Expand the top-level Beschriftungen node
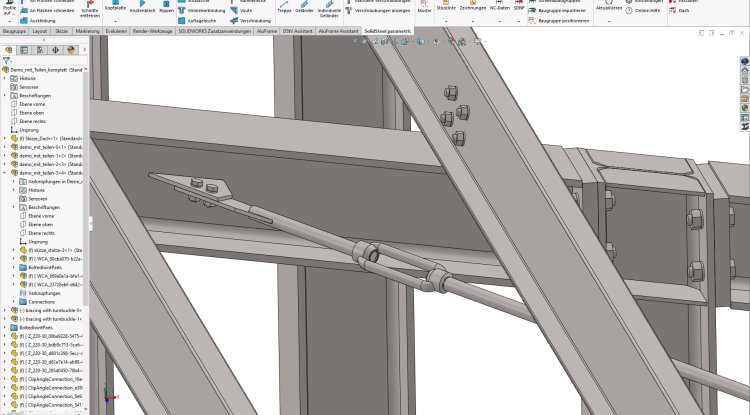Image resolution: width=750 pixels, height=415 pixels. tap(5, 96)
